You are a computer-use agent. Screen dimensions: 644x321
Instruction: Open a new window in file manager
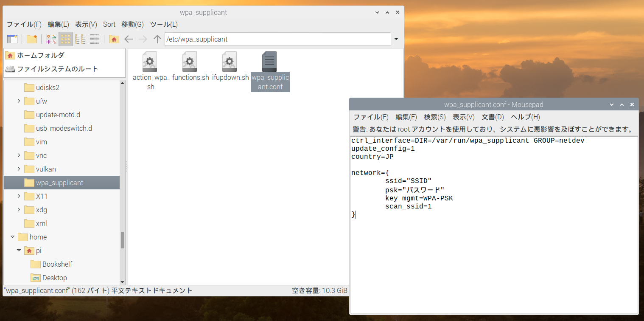click(12, 39)
